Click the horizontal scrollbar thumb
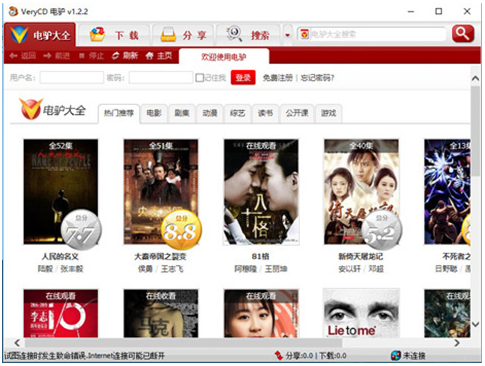This screenshot has width=485, height=366. point(183,343)
